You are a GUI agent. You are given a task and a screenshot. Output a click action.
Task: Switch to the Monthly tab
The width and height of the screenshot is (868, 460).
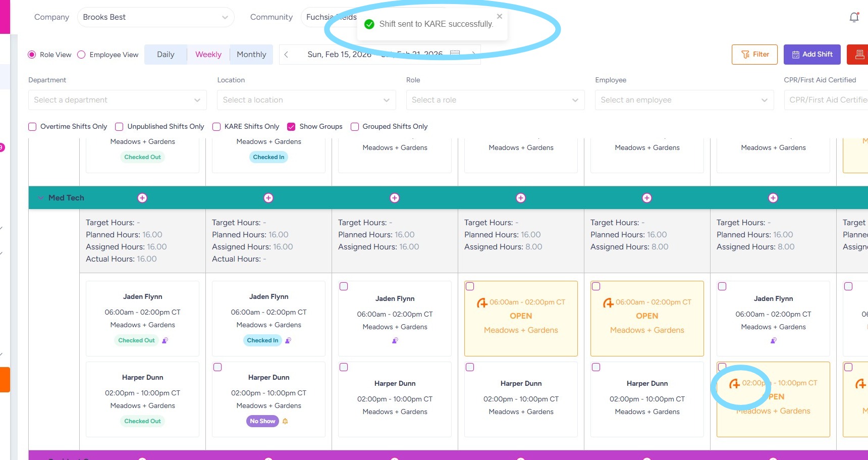pos(251,55)
